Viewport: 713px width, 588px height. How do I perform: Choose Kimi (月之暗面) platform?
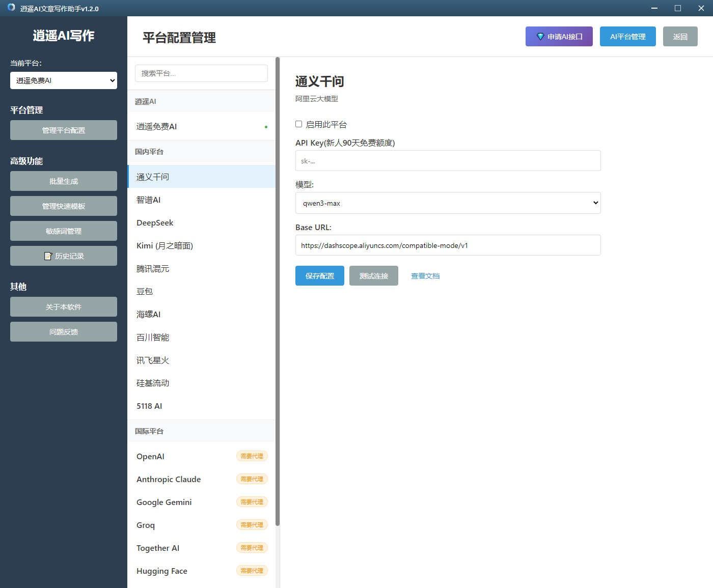164,246
